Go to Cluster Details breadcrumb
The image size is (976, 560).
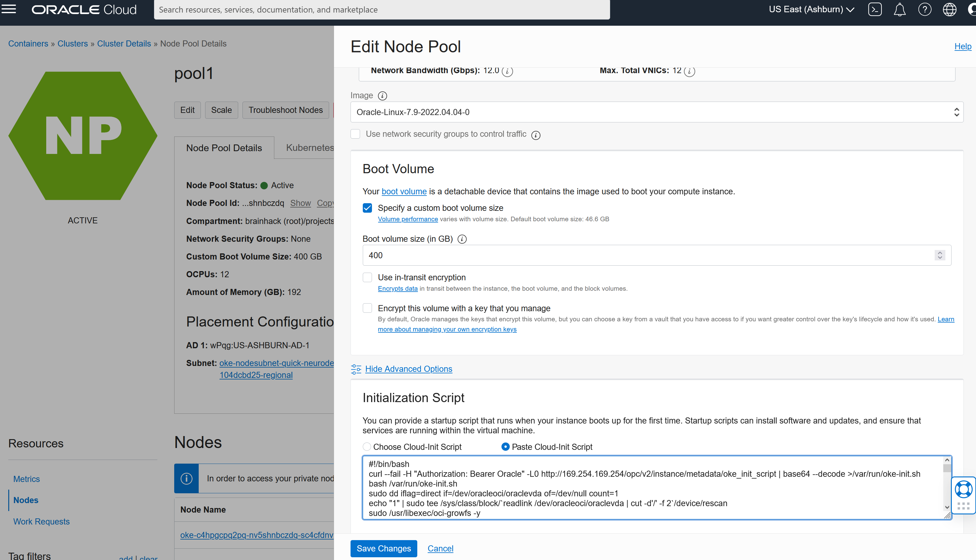pyautogui.click(x=124, y=43)
